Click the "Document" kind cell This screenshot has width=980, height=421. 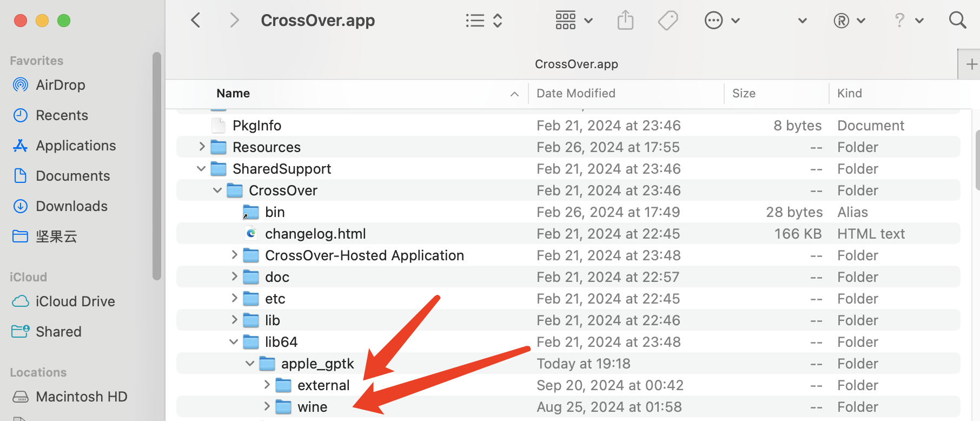click(871, 126)
